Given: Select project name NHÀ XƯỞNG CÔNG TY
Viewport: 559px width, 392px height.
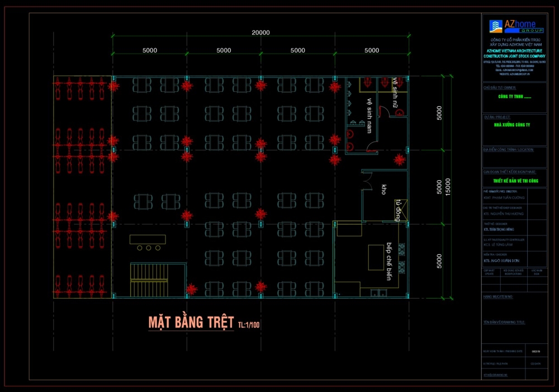Looking at the screenshot, I should (x=511, y=126).
